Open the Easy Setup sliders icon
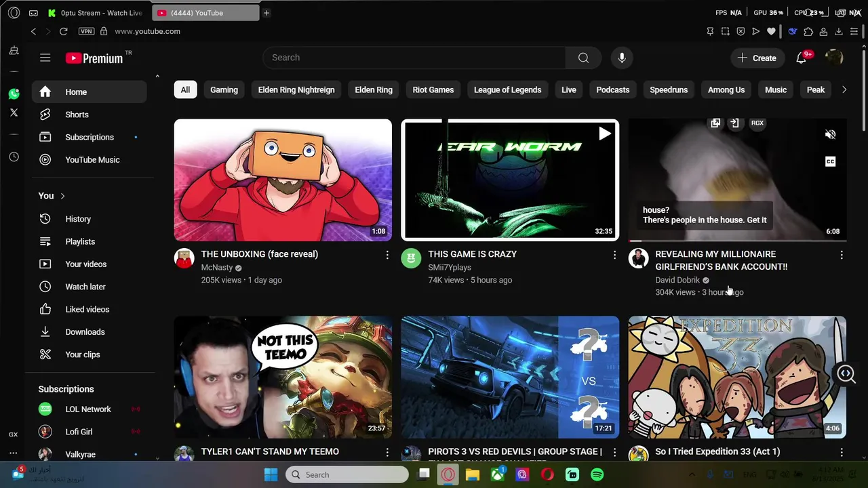The width and height of the screenshot is (868, 488). [854, 31]
